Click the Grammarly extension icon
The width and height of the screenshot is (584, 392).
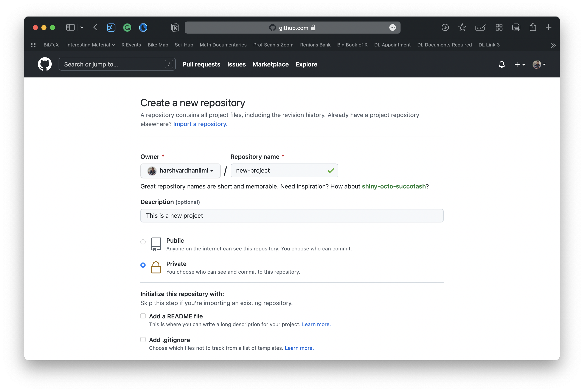[127, 28]
